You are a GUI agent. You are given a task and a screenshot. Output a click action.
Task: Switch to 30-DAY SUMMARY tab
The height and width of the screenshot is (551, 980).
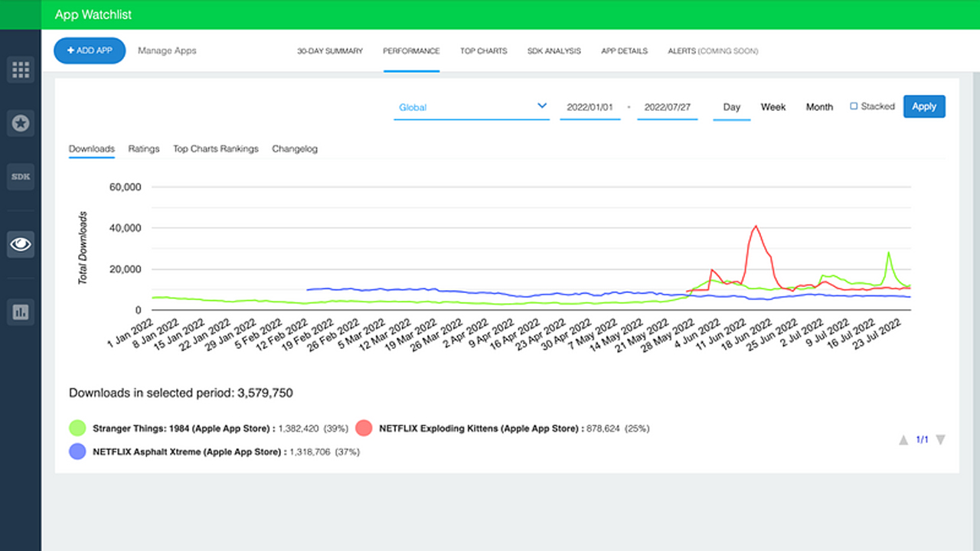pyautogui.click(x=330, y=51)
